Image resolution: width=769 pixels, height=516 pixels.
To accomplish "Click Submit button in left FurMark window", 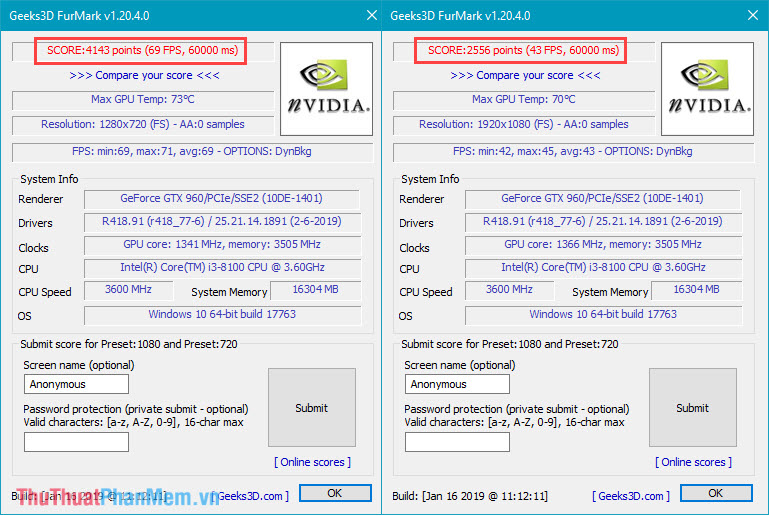I will (x=312, y=408).
